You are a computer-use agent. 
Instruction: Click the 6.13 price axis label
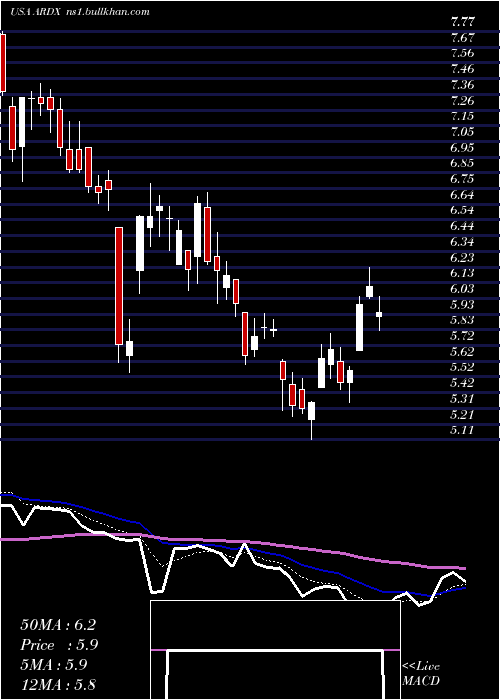pyautogui.click(x=462, y=273)
